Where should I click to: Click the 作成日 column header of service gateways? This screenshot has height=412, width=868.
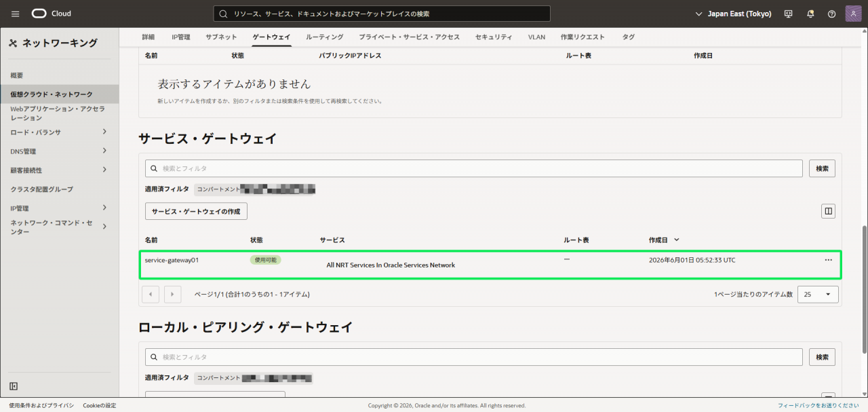(x=658, y=240)
